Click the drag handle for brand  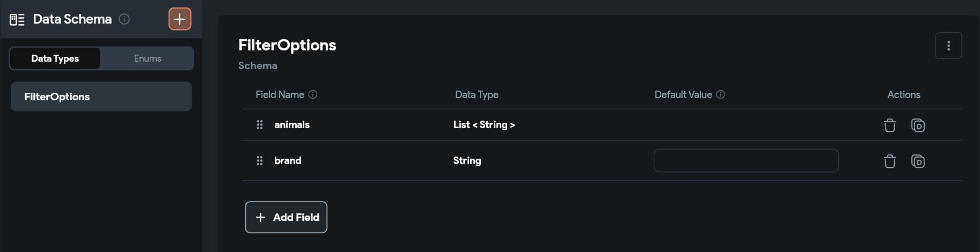point(260,161)
